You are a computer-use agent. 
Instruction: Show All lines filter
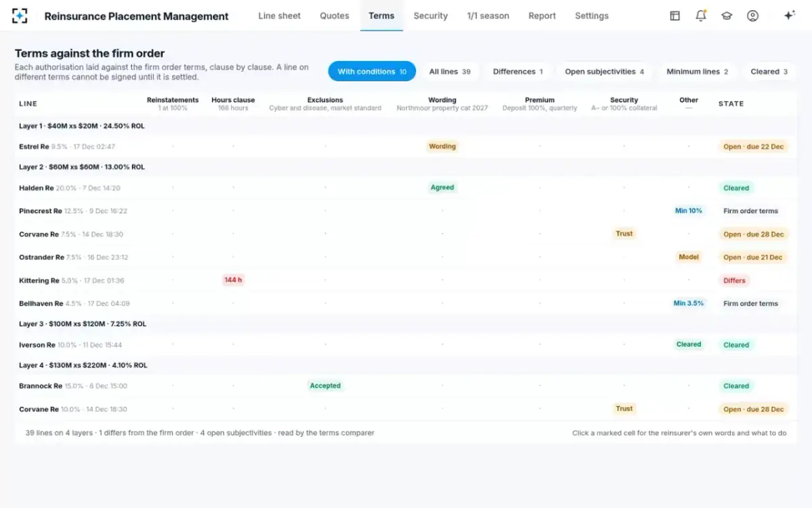pos(450,71)
